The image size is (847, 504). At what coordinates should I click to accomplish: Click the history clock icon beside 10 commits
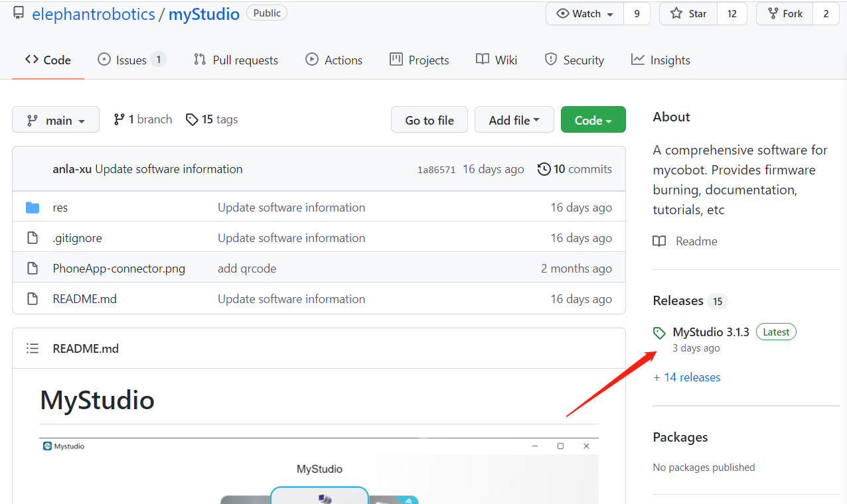544,169
